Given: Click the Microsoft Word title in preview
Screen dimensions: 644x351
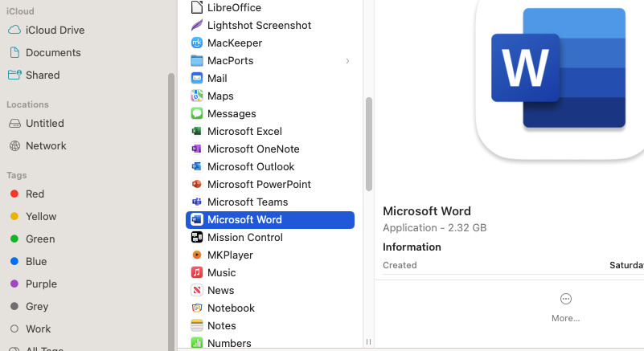Looking at the screenshot, I should tap(427, 211).
